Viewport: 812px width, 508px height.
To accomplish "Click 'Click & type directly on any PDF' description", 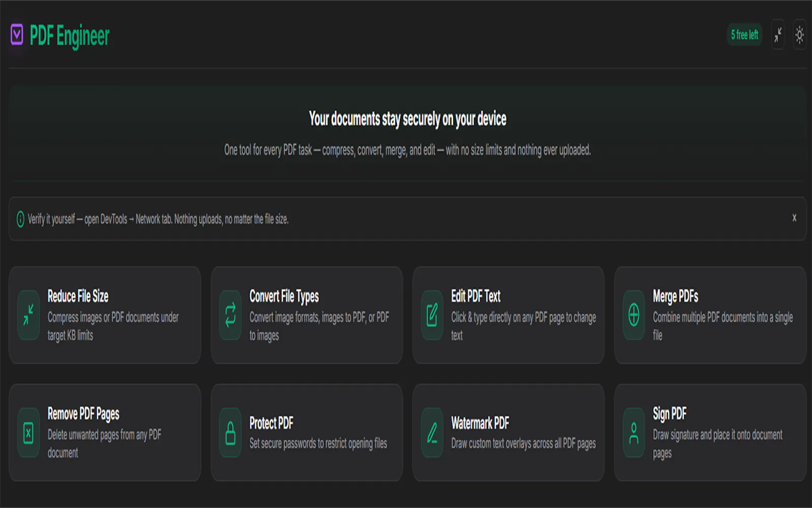I will pos(524,326).
